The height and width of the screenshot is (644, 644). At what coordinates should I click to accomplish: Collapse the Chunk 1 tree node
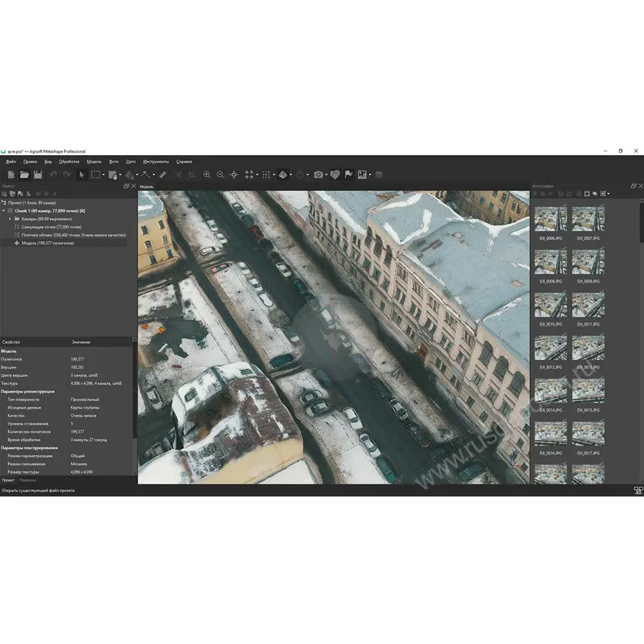click(x=3, y=211)
